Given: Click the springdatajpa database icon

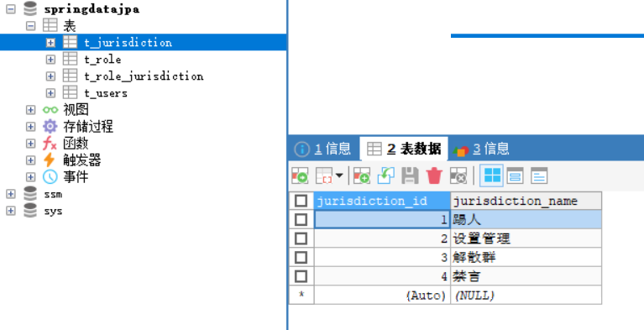Looking at the screenshot, I should click(x=30, y=8).
